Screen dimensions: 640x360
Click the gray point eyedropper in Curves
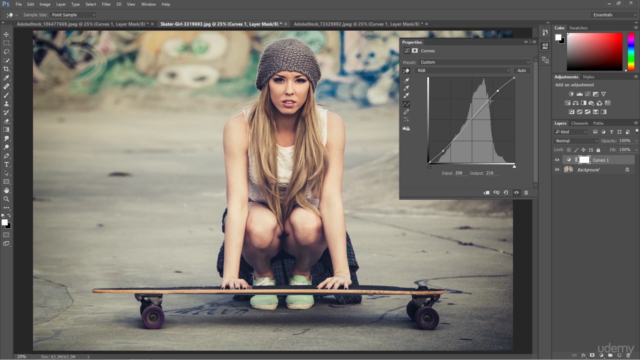[406, 88]
